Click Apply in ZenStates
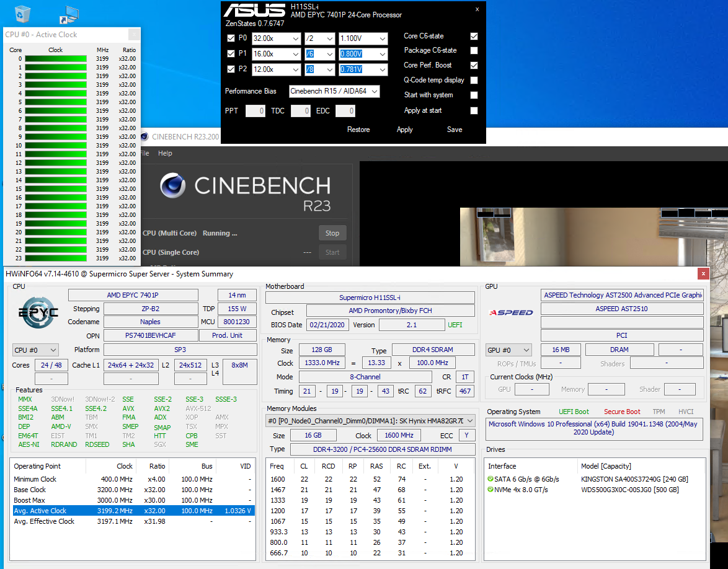Viewport: 728px width, 569px height. click(405, 130)
